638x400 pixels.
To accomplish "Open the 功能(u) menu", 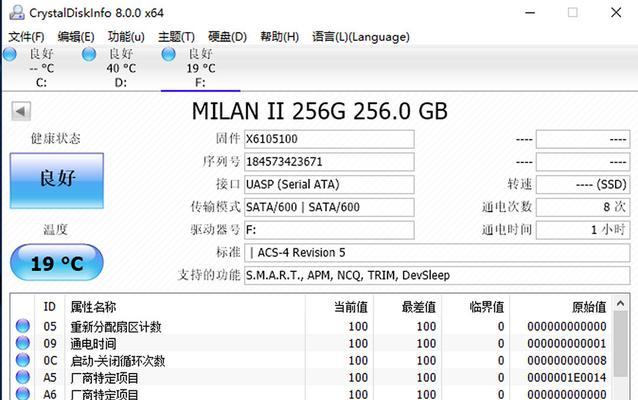I will click(x=126, y=37).
